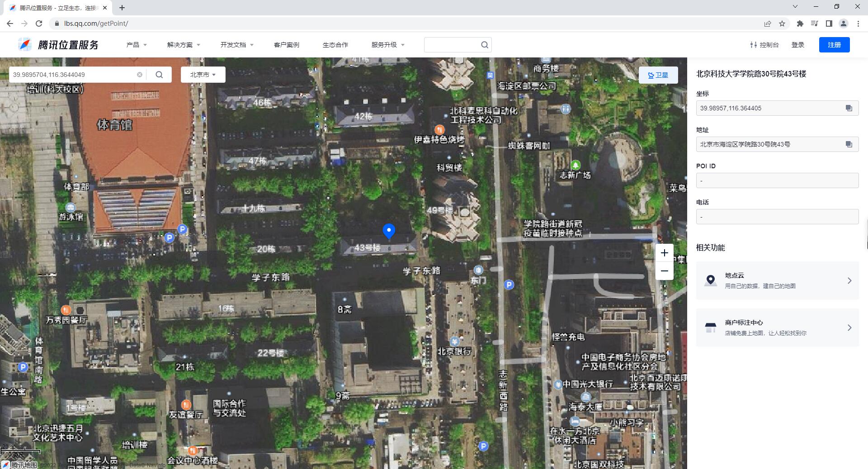Zoom out the map with the minus button
Screen dimensions: 868x469
(x=664, y=271)
